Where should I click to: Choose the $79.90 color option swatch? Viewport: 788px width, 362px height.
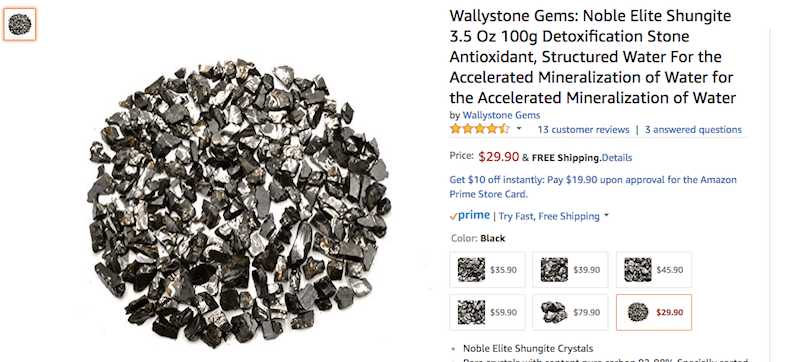(x=570, y=312)
